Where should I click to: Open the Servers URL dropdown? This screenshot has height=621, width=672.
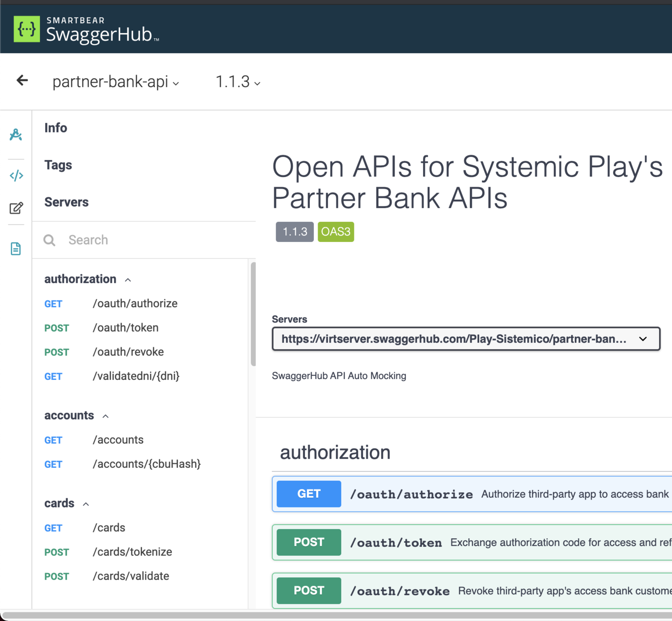pyautogui.click(x=466, y=339)
